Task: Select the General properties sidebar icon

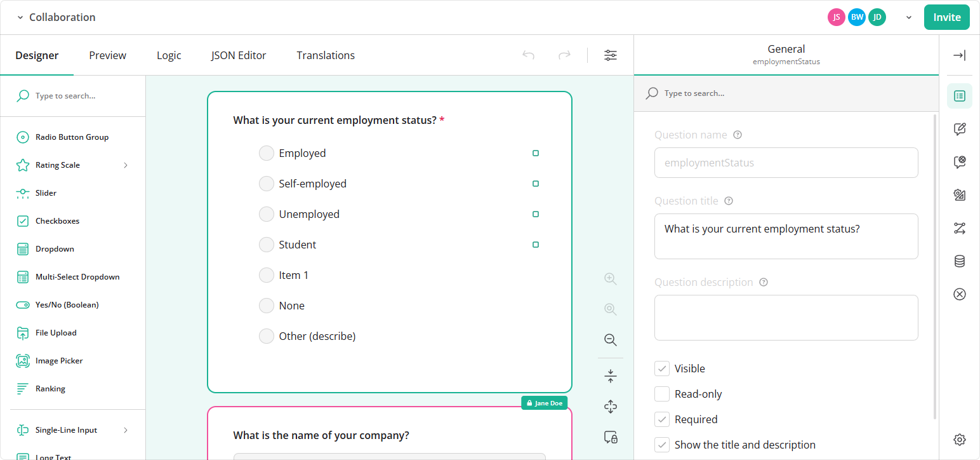Action: (960, 96)
